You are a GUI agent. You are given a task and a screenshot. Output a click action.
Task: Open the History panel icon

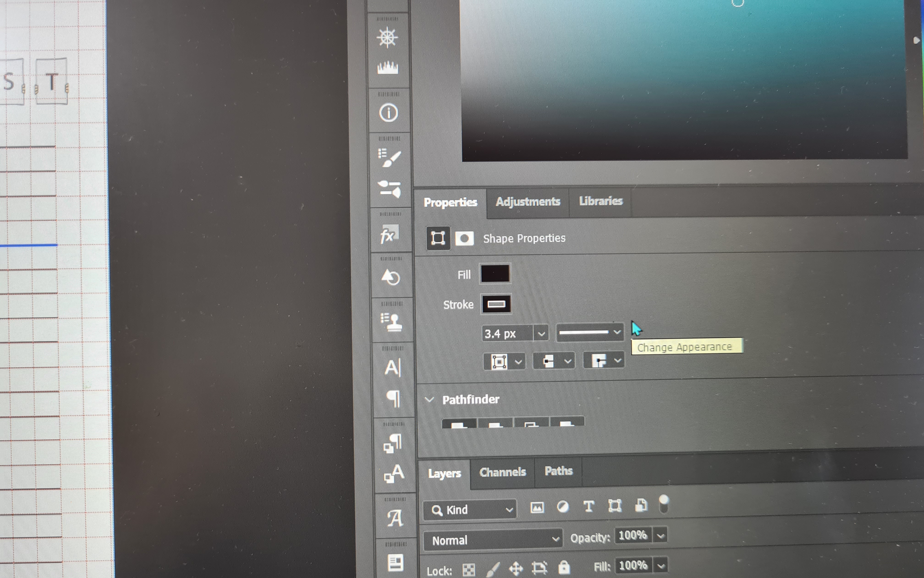(x=390, y=277)
